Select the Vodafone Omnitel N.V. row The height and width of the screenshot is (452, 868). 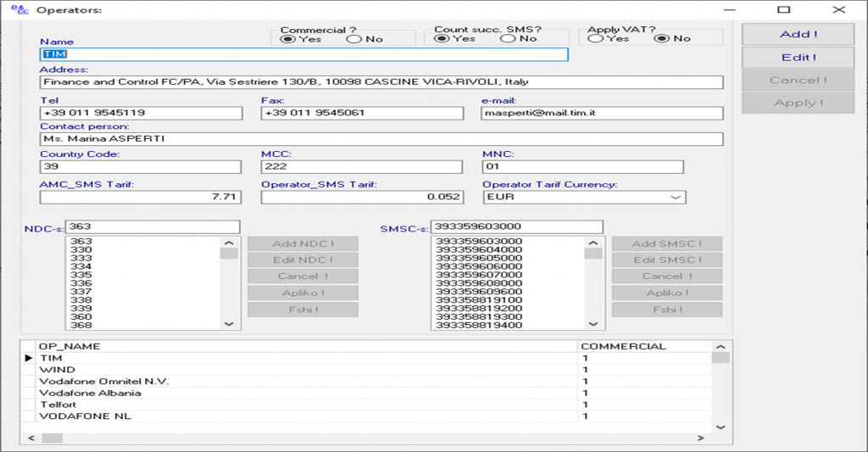(x=366, y=382)
